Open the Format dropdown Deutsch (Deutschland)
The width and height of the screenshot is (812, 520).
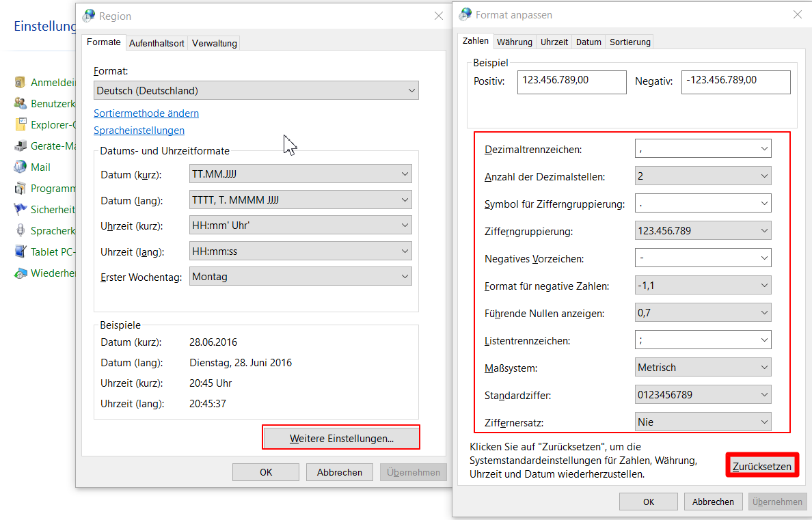(256, 91)
